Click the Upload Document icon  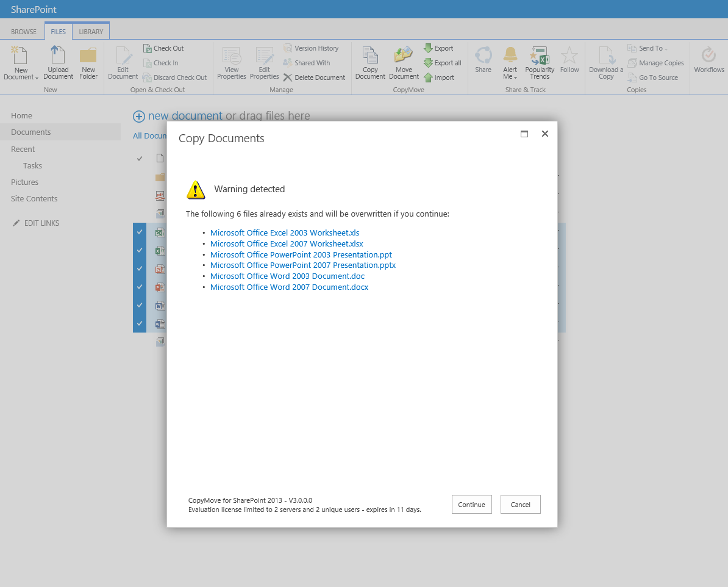(58, 56)
